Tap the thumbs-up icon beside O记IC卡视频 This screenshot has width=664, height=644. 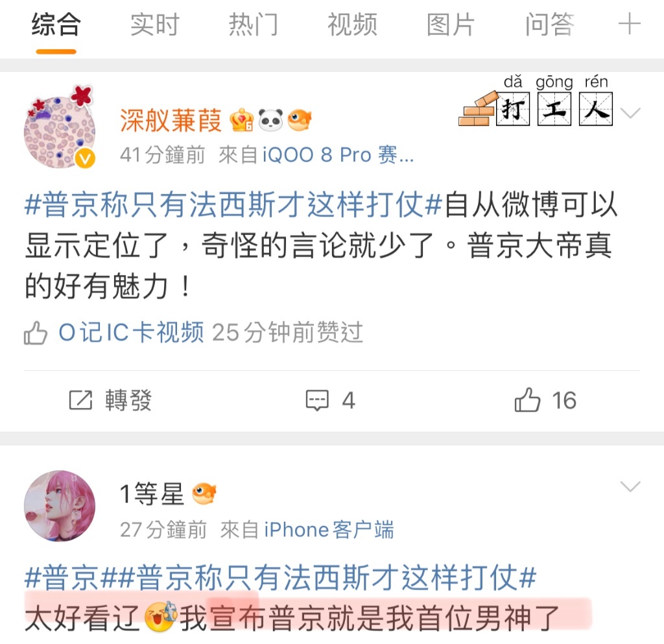(x=35, y=332)
